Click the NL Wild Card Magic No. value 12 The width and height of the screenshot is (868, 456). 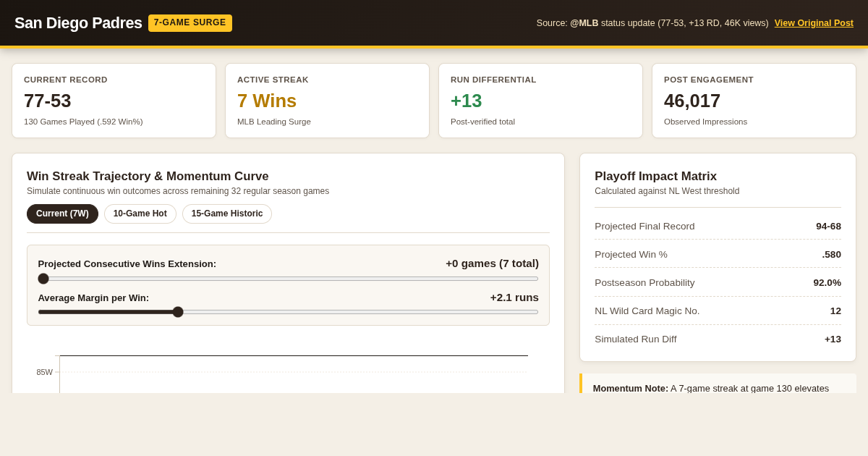click(x=835, y=311)
